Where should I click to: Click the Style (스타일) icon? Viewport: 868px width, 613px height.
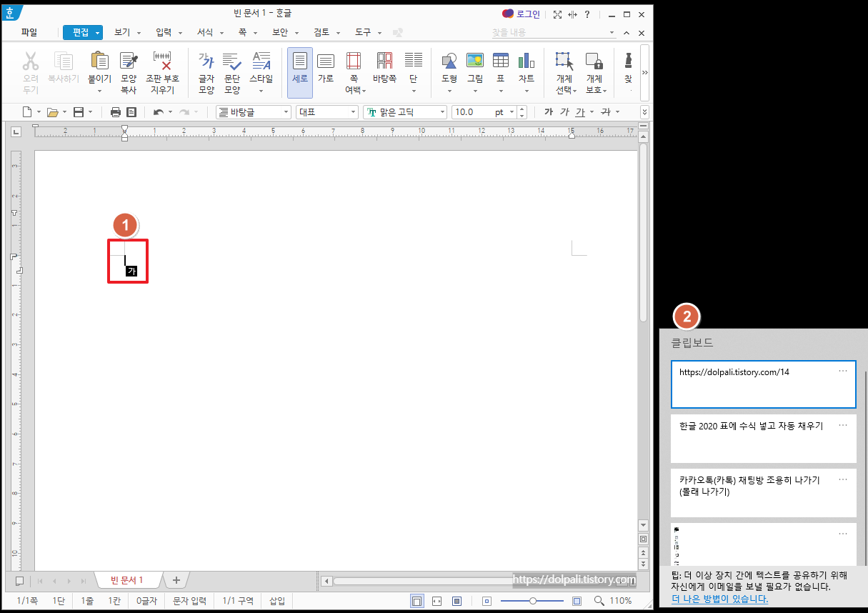[261, 62]
